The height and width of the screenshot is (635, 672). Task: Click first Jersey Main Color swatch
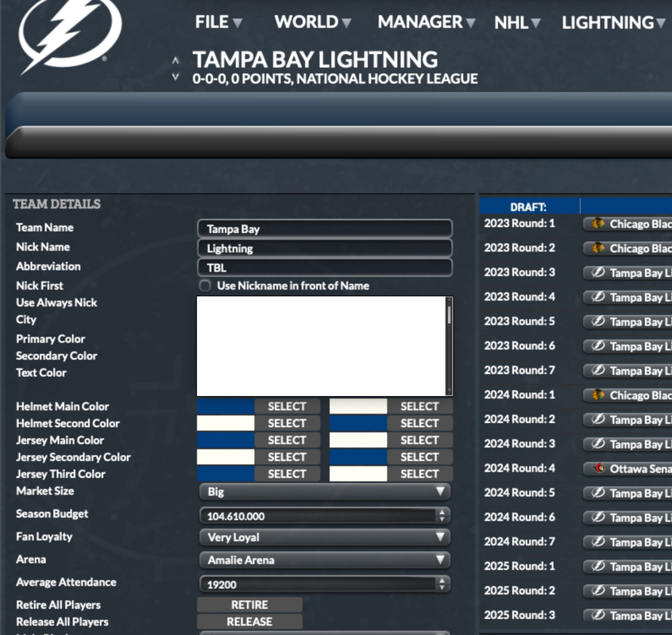tap(226, 441)
